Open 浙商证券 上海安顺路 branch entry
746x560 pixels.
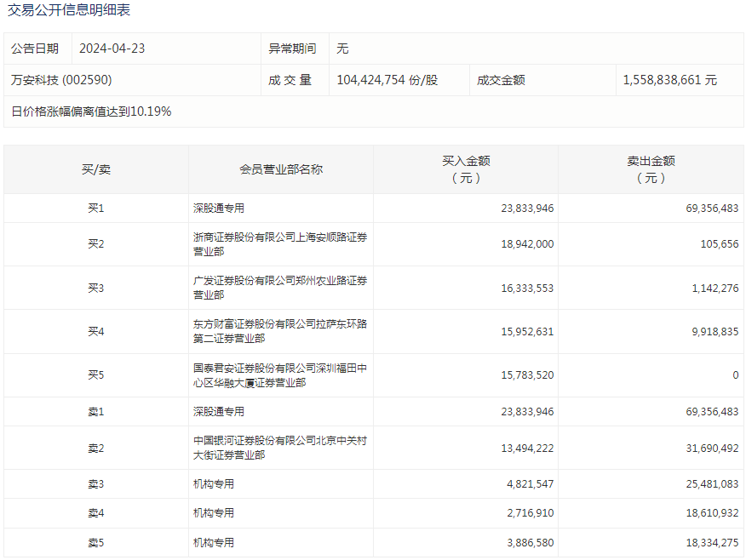pos(280,244)
